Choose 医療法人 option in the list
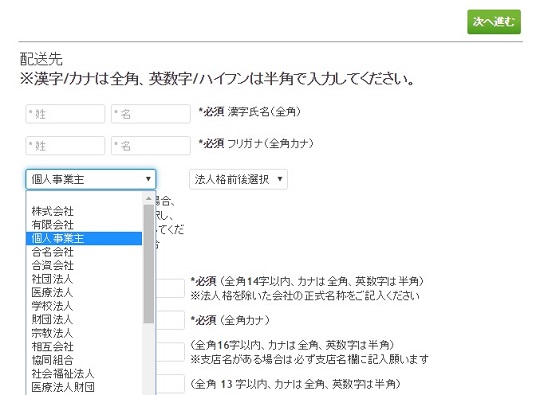Image resolution: width=540 pixels, height=395 pixels. (x=84, y=292)
